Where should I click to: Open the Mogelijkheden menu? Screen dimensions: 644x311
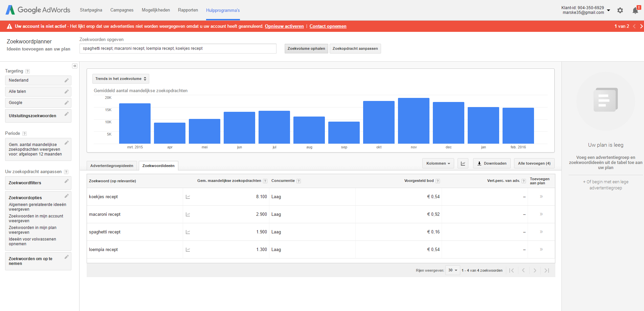[x=156, y=10]
